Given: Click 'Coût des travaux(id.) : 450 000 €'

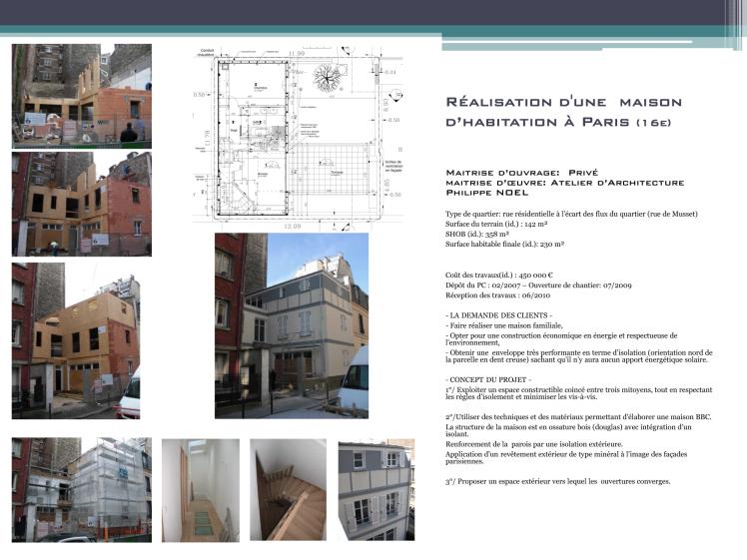Looking at the screenshot, I should [499, 275].
